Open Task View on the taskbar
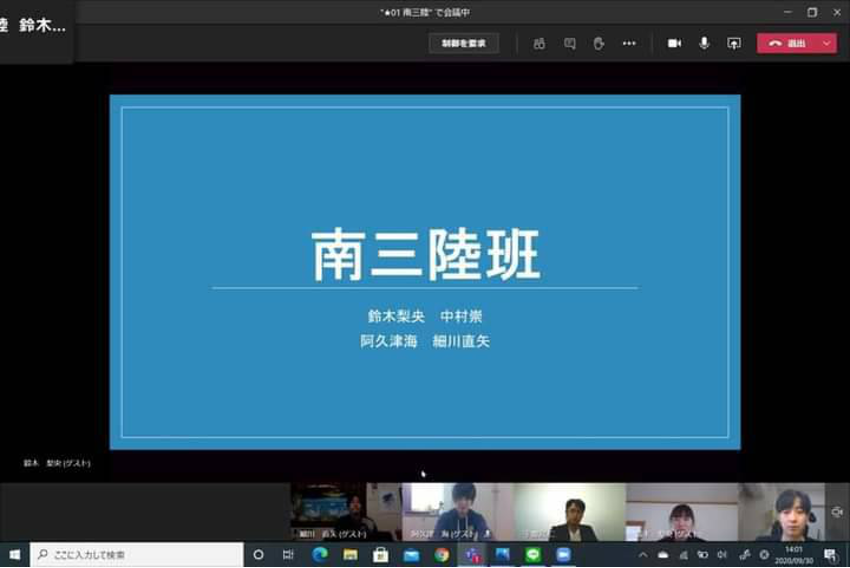850x568 pixels. (x=288, y=554)
